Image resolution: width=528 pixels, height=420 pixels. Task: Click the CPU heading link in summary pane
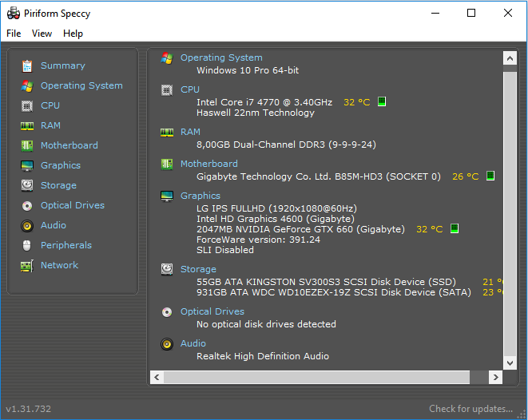tap(190, 89)
